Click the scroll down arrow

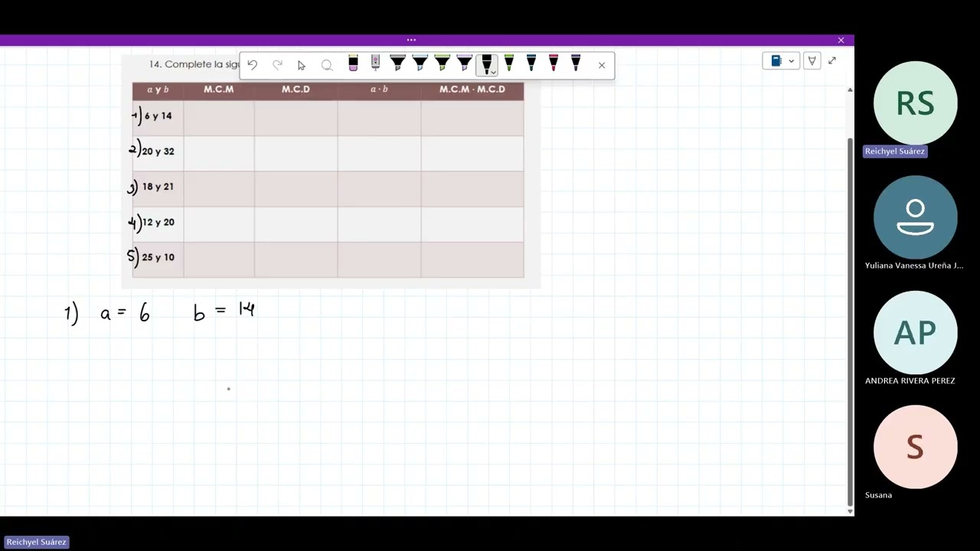(x=850, y=510)
